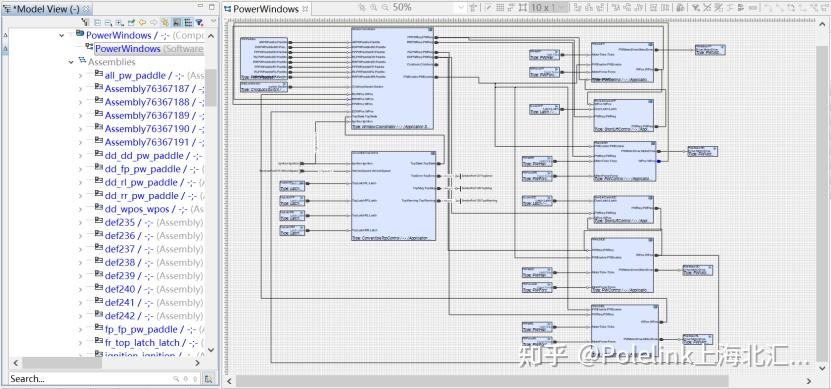Toggle the table layout icon in Model View toolbar
This screenshot has height=389, width=831.
(x=188, y=22)
